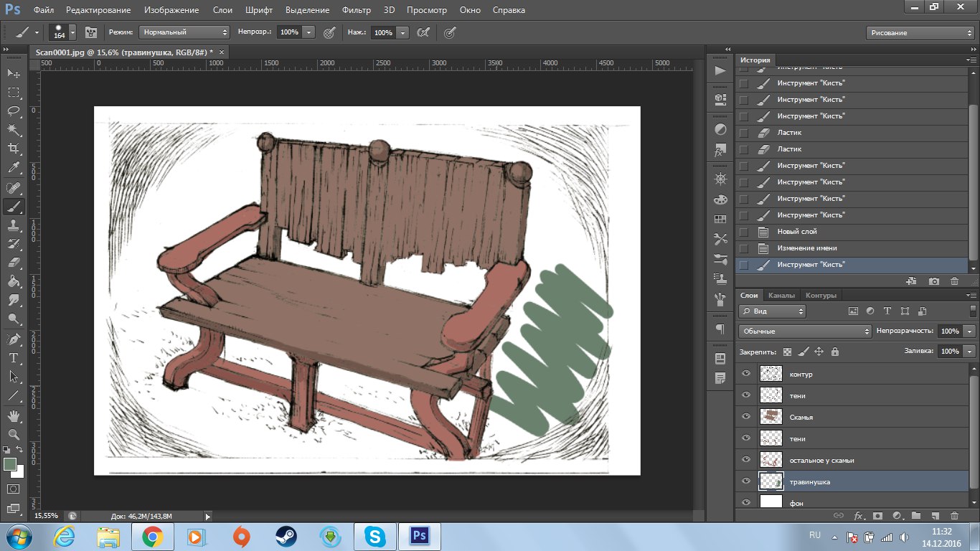Select the Magic Wand tool
Screen dimensions: 980x551
point(13,130)
